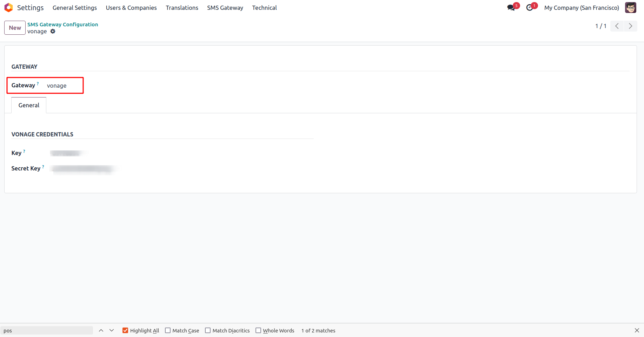Click the Secret Key help question mark
The height and width of the screenshot is (337, 644).
click(43, 167)
